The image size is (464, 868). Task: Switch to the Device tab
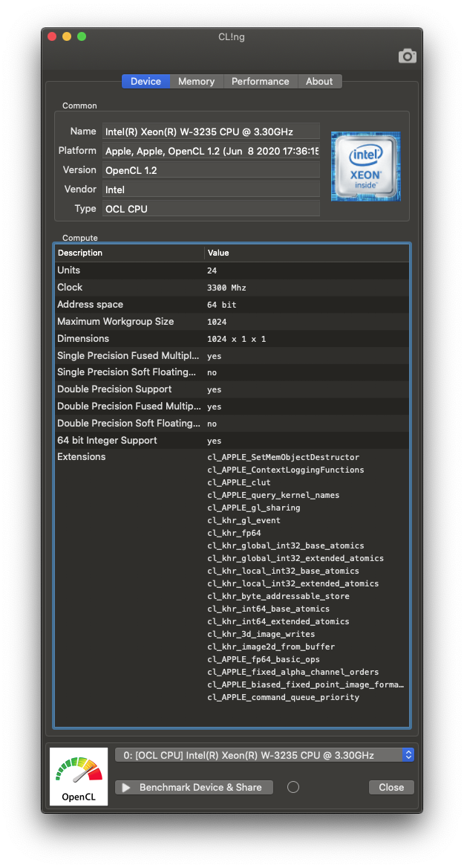point(146,82)
